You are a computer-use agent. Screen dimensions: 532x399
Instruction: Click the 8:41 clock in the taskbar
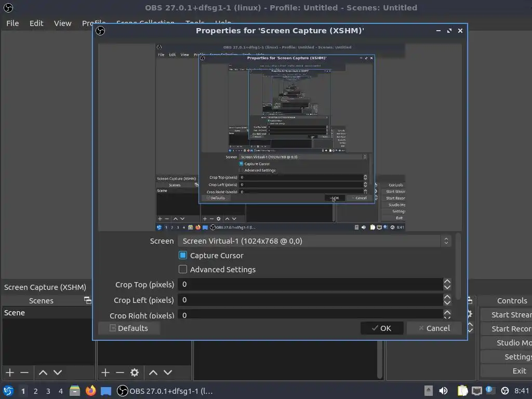coord(522,391)
